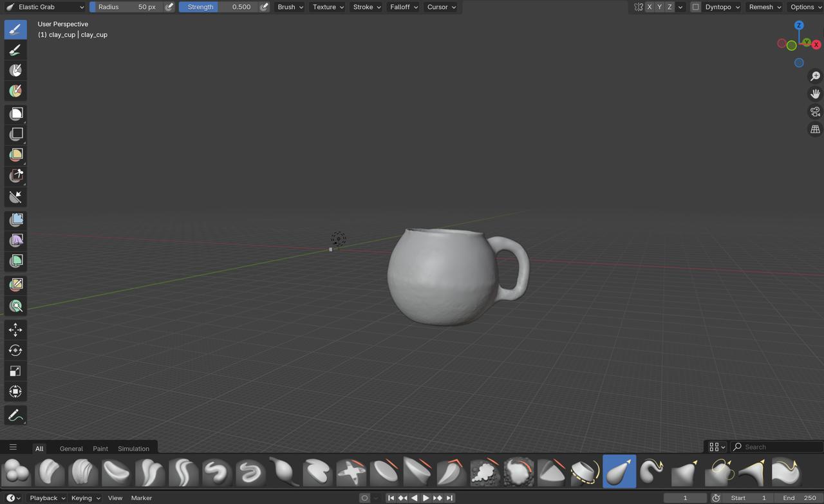Select the Line Project tool

(x=15, y=196)
